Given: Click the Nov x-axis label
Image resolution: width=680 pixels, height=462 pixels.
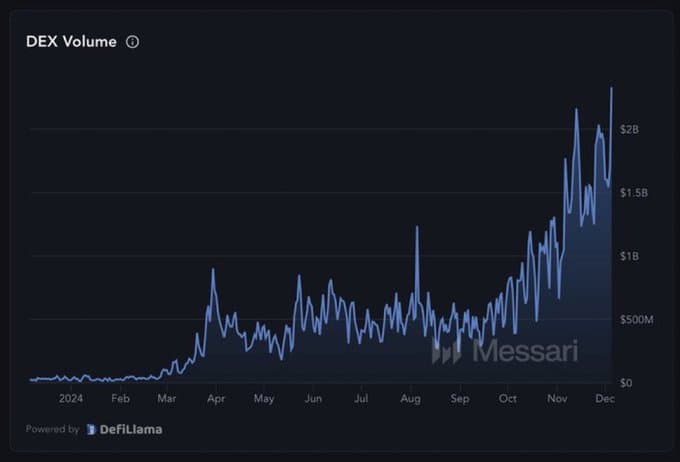Looking at the screenshot, I should 557,398.
